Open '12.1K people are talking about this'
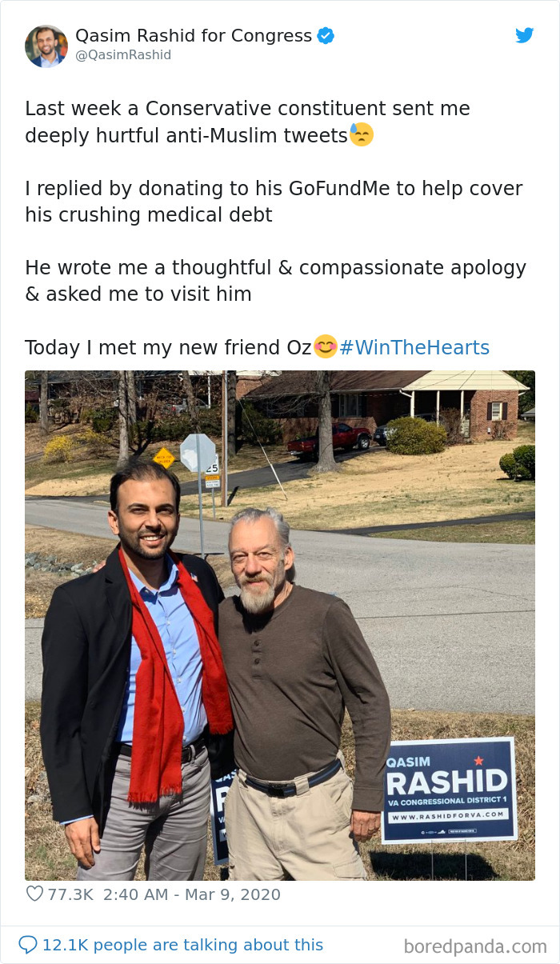The width and height of the screenshot is (560, 964). click(x=183, y=945)
